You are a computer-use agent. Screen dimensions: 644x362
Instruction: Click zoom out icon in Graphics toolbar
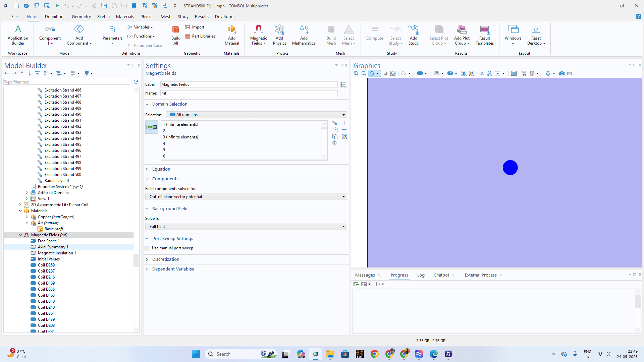pos(364,73)
